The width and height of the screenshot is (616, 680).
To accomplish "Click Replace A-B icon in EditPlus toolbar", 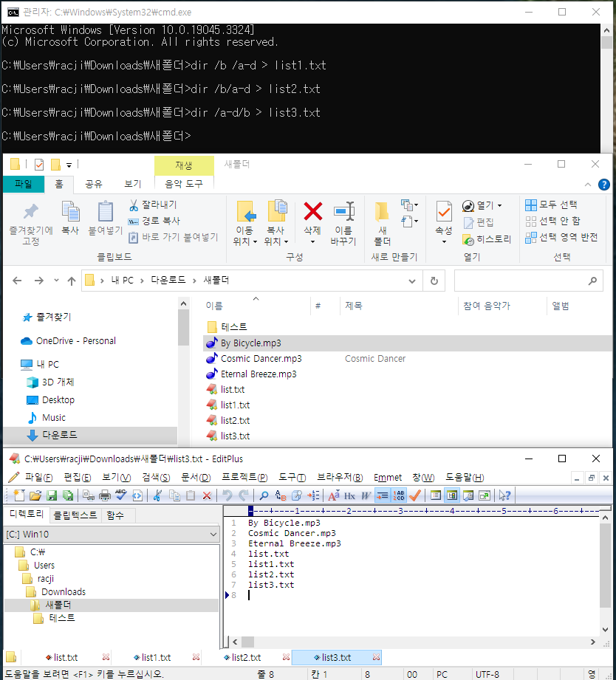I will [281, 495].
